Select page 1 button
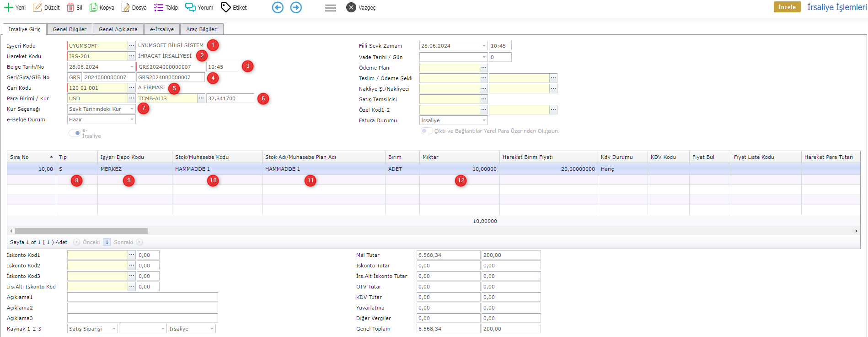The image size is (868, 337). (x=107, y=242)
